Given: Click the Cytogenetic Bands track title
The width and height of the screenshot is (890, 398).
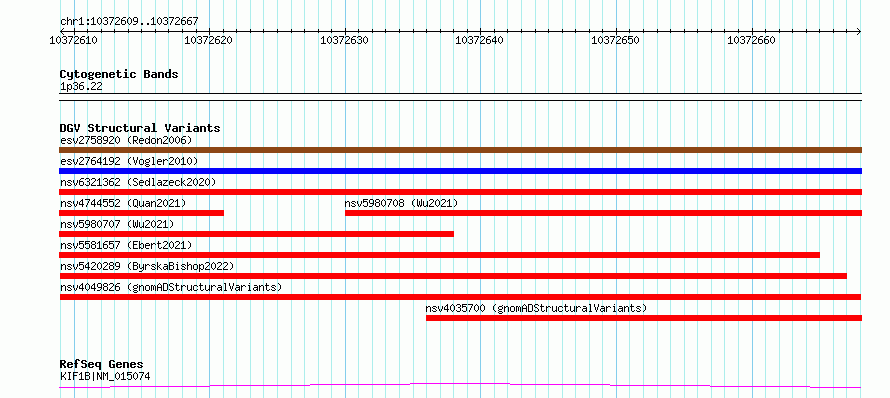Looking at the screenshot, I should tap(119, 74).
